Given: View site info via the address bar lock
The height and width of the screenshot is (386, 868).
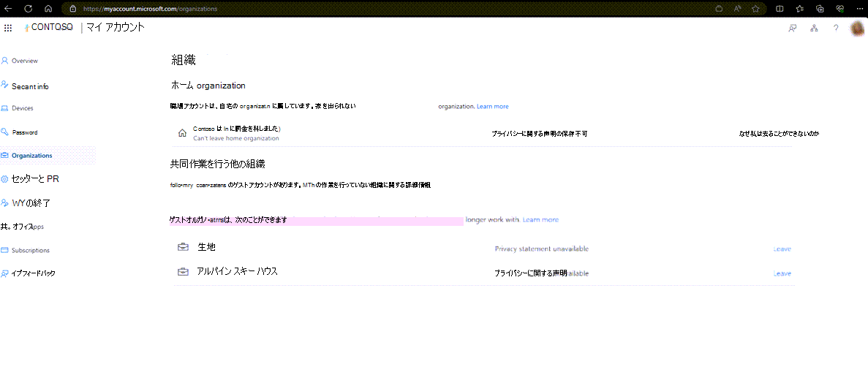Looking at the screenshot, I should point(72,9).
